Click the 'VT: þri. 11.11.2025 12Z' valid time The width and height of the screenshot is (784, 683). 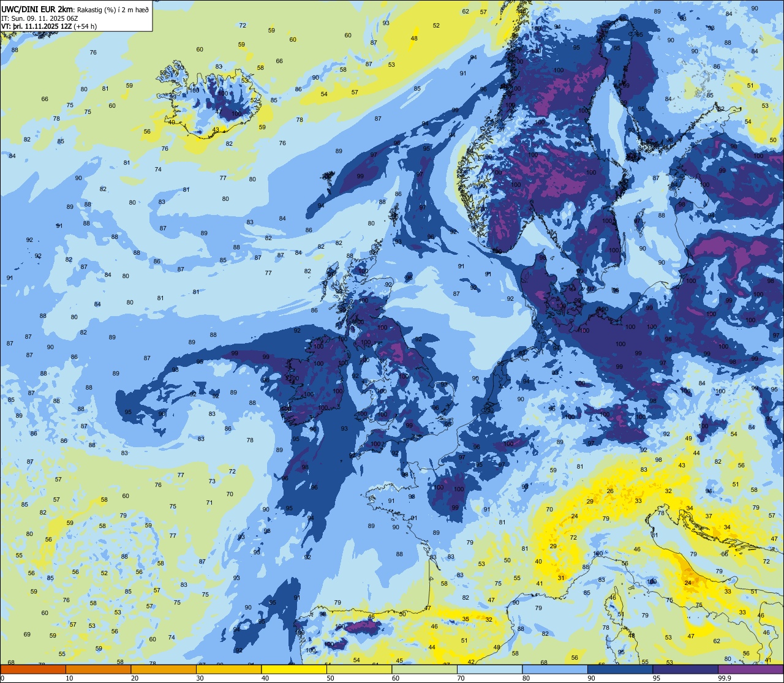(36, 26)
